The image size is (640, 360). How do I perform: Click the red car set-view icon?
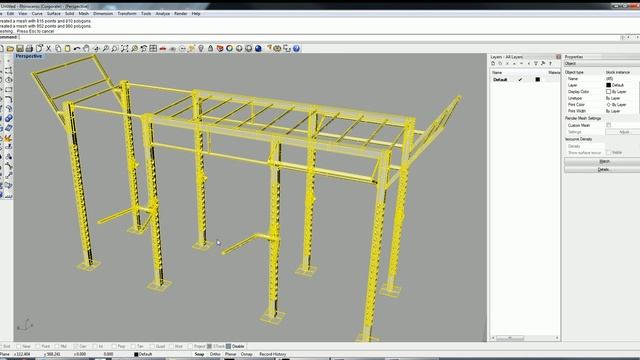(163, 49)
